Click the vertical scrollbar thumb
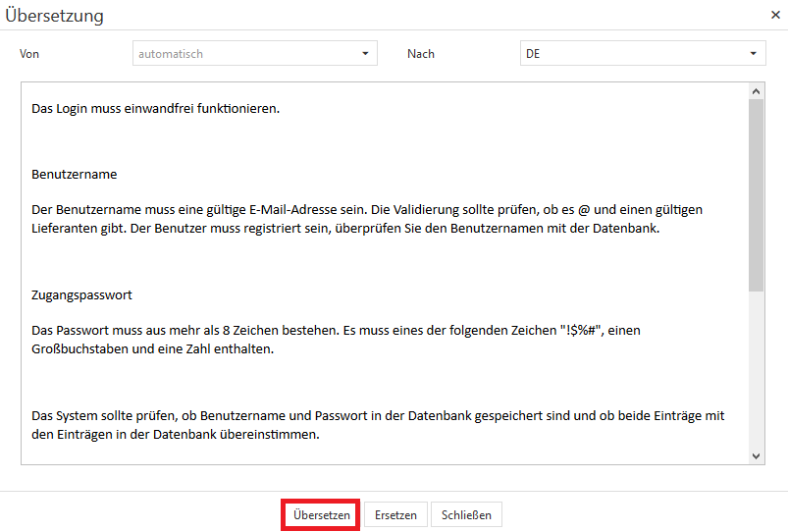The height and width of the screenshot is (532, 788). [x=756, y=196]
